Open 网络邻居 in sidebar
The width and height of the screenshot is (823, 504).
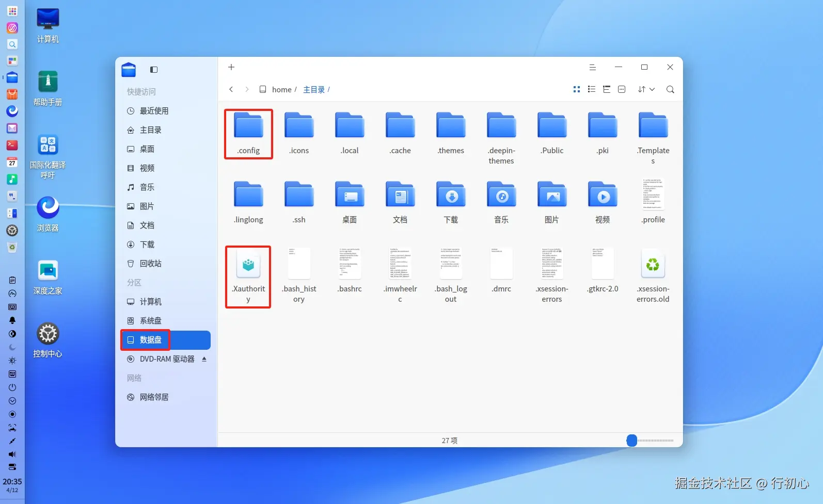click(x=166, y=397)
